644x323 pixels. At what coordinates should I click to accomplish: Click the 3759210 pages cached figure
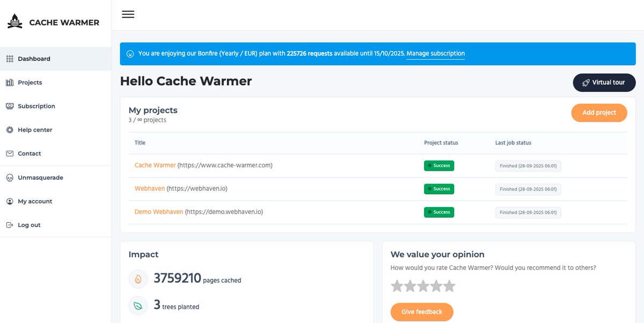pyautogui.click(x=177, y=278)
